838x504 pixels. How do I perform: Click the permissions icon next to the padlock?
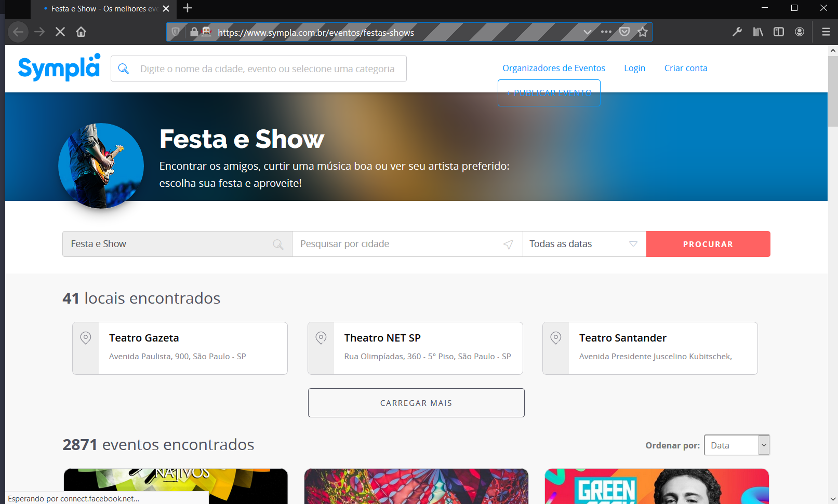coord(207,32)
